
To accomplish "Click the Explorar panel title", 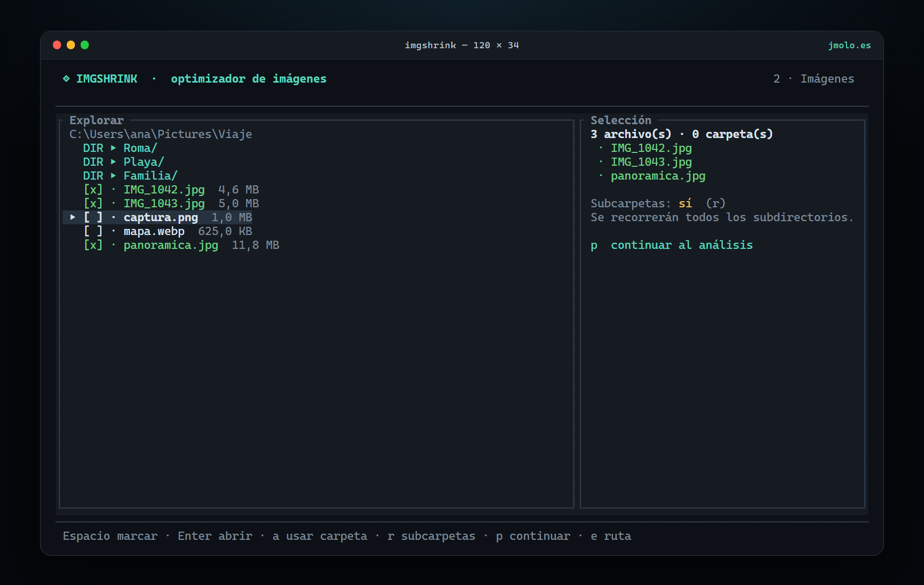I will coord(97,120).
